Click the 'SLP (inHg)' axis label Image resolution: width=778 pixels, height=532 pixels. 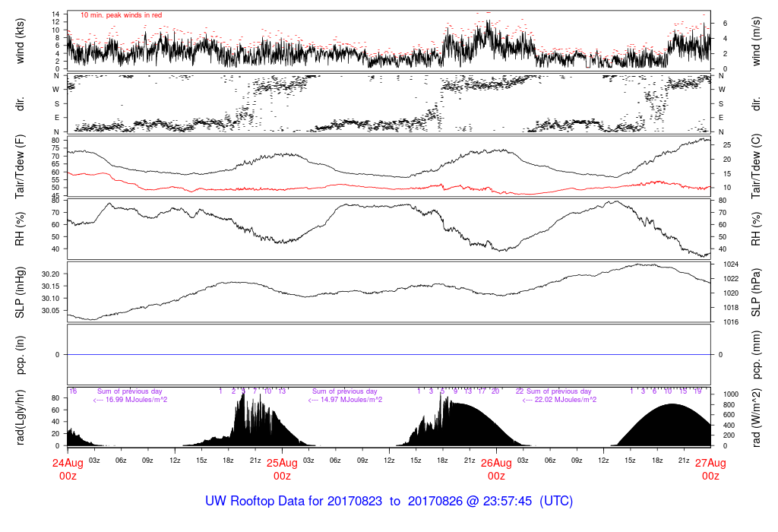click(x=20, y=293)
